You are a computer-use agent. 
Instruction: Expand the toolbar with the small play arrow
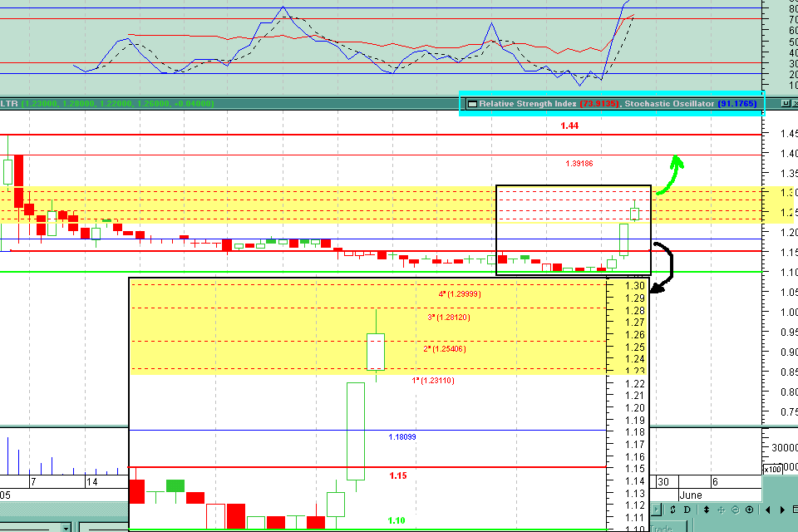657,509
